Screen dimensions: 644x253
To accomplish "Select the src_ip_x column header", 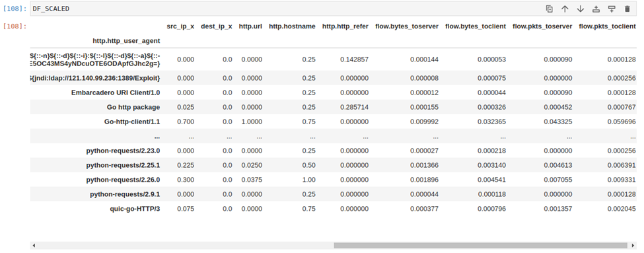I will (180, 26).
